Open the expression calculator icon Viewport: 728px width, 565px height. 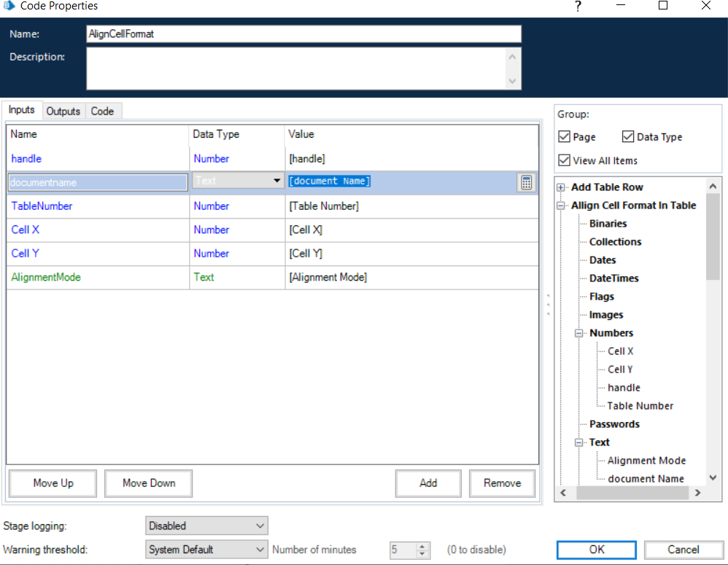(x=525, y=182)
